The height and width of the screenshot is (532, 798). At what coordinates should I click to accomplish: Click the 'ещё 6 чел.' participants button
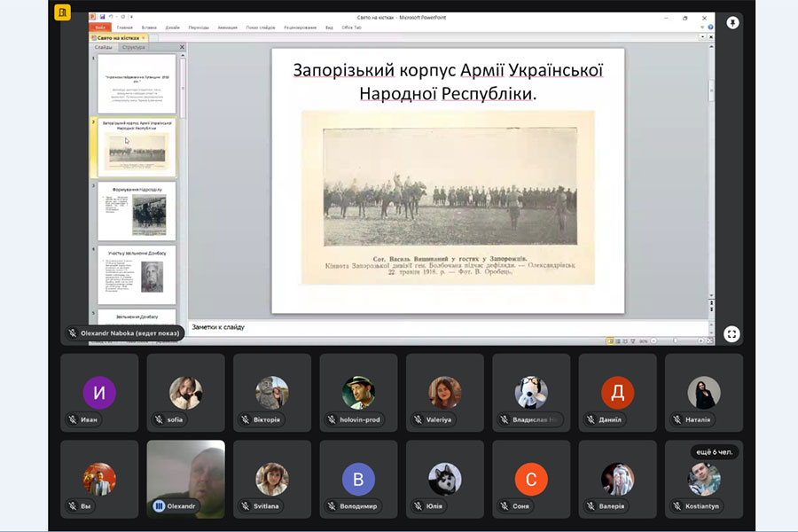[714, 452]
